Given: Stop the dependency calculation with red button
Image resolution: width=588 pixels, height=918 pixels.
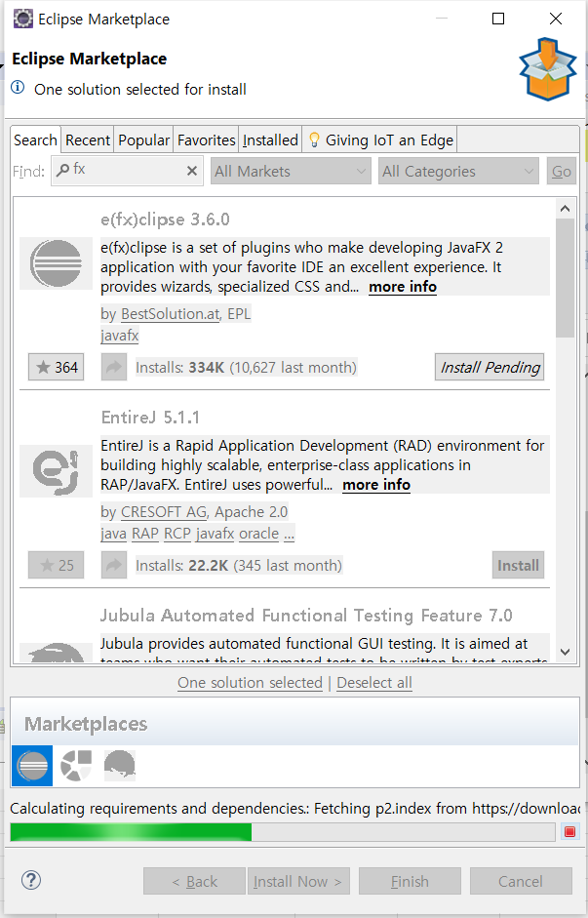Looking at the screenshot, I should [x=569, y=831].
